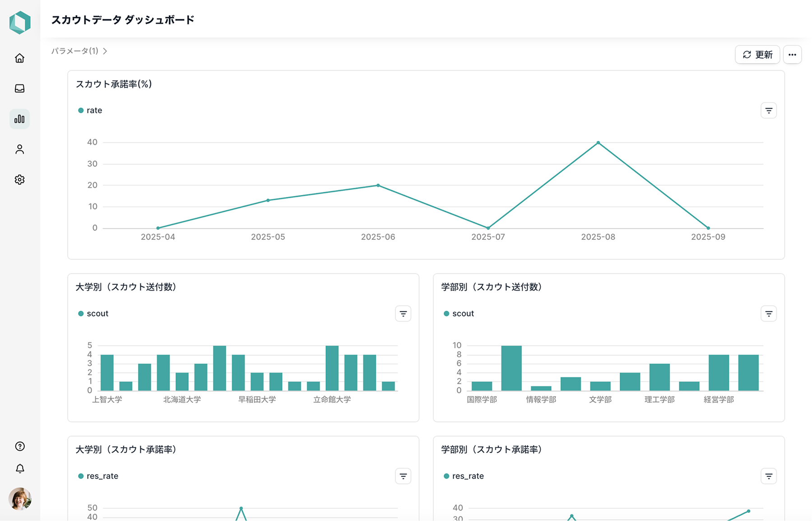The image size is (812, 521).
Task: Open the user profile icon in sidebar
Action: [19, 149]
